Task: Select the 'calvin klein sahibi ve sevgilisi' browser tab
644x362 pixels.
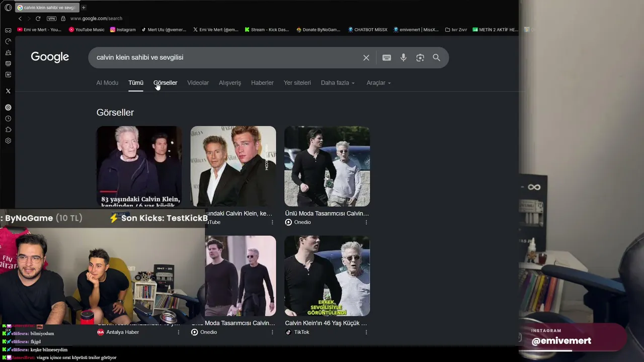Action: point(46,8)
